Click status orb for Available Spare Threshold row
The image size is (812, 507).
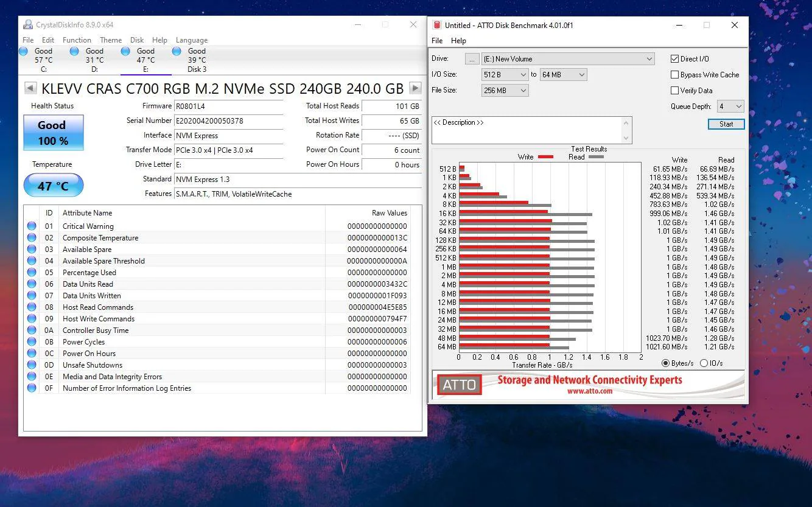pos(32,261)
